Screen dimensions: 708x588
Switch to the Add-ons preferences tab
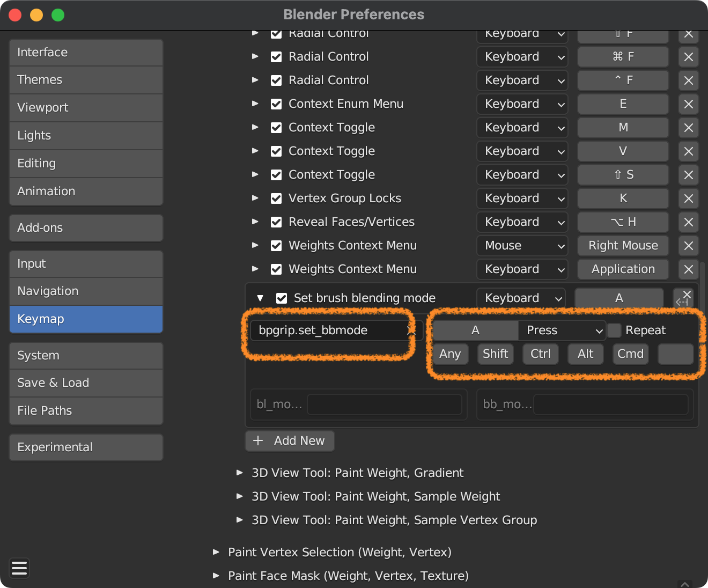pyautogui.click(x=86, y=227)
